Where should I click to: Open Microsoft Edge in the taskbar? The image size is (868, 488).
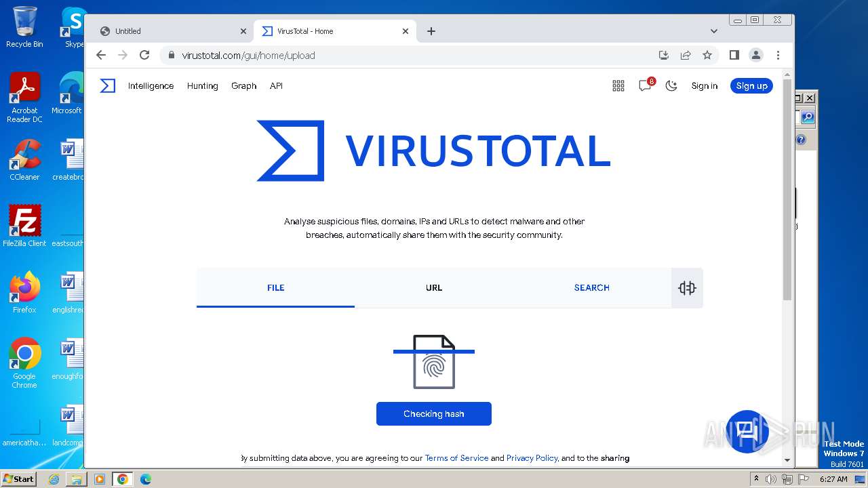pyautogui.click(x=145, y=479)
